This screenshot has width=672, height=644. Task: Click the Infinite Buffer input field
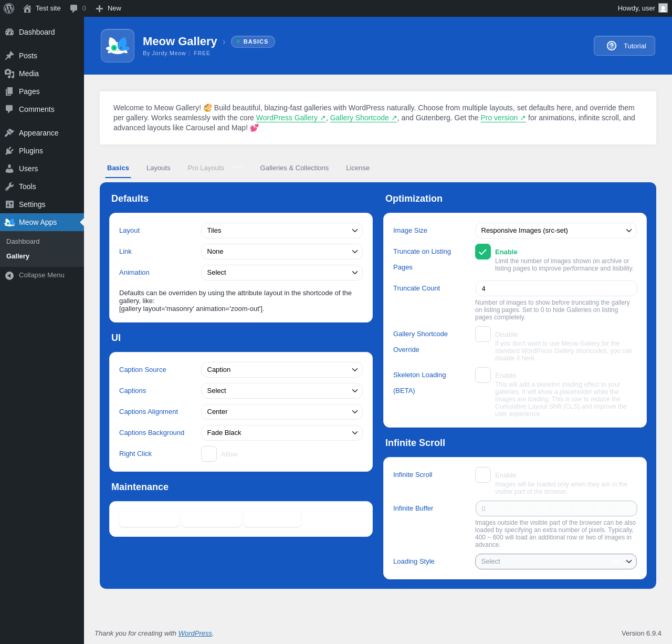[556, 508]
